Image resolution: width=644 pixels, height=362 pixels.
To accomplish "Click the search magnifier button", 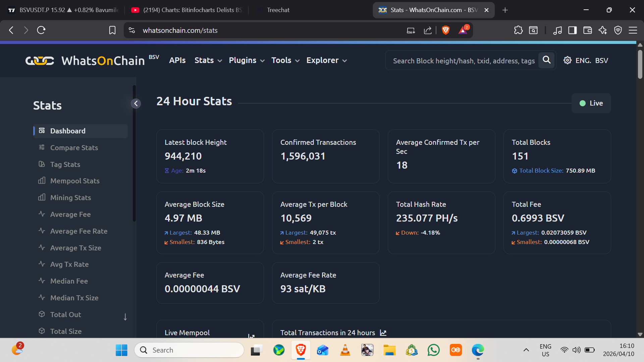I will (x=546, y=60).
